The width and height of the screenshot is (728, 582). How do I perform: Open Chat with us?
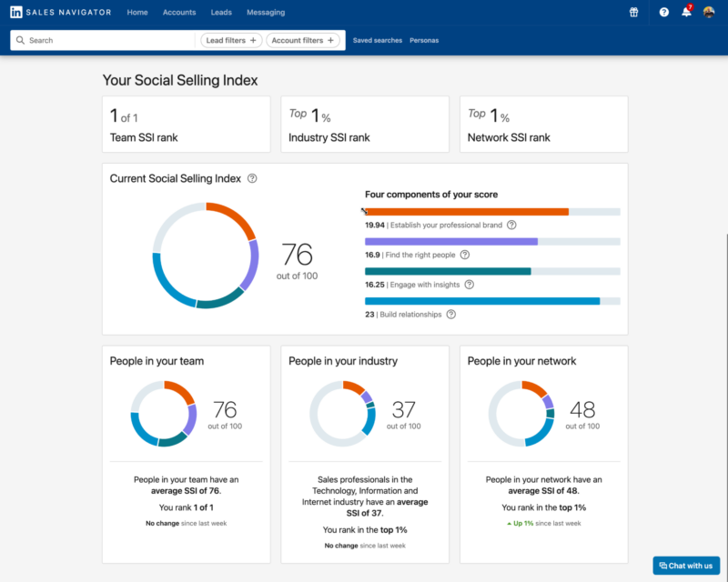tap(686, 566)
